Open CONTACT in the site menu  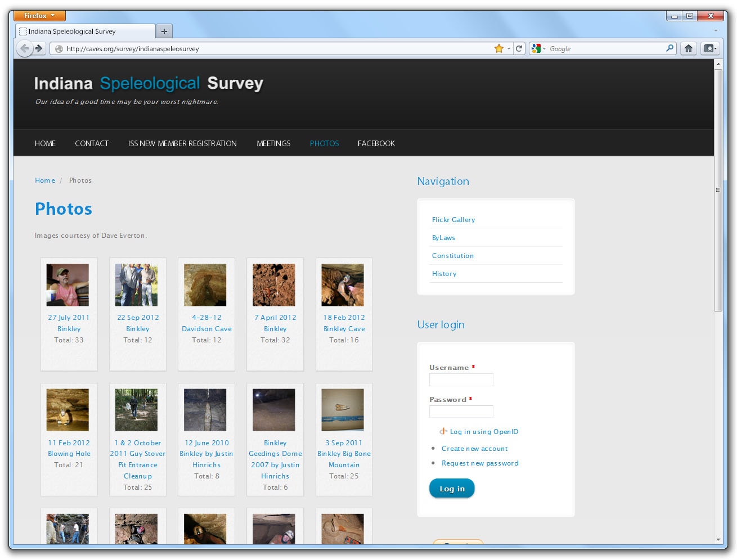click(92, 143)
